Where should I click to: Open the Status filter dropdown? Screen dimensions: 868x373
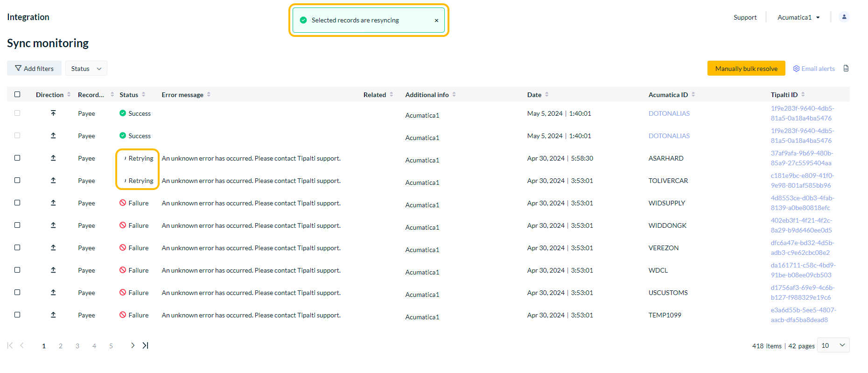[x=86, y=69]
